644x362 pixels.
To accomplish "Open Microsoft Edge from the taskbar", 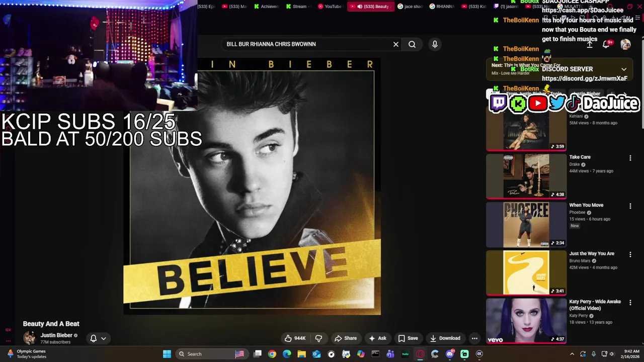I will [287, 354].
